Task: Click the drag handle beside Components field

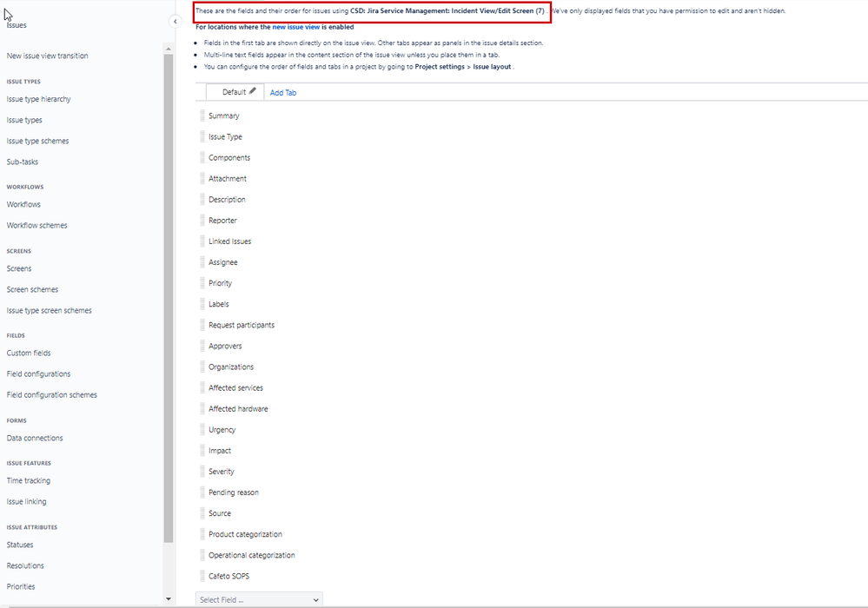Action: pyautogui.click(x=202, y=158)
